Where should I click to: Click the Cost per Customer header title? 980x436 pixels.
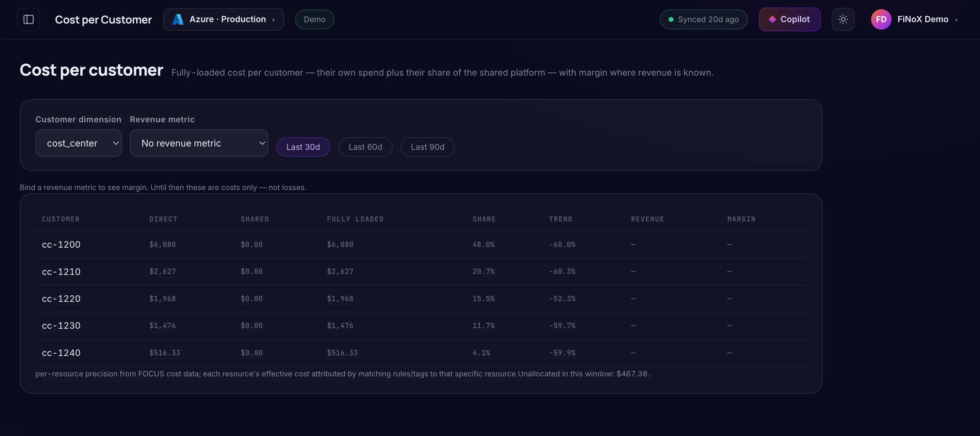103,20
